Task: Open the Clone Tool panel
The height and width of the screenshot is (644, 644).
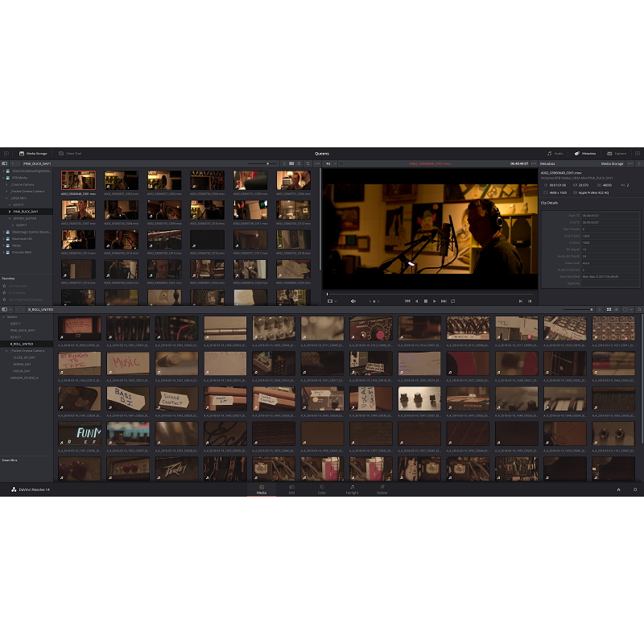Action: pyautogui.click(x=70, y=153)
